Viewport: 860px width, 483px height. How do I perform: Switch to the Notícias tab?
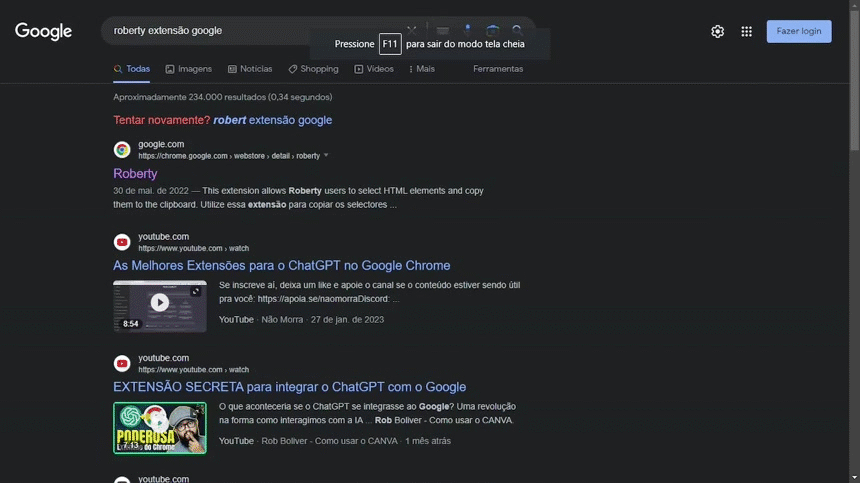click(x=250, y=69)
